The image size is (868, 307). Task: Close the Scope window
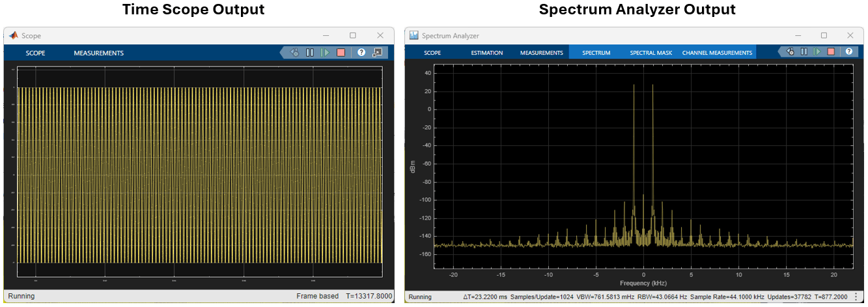[380, 35]
